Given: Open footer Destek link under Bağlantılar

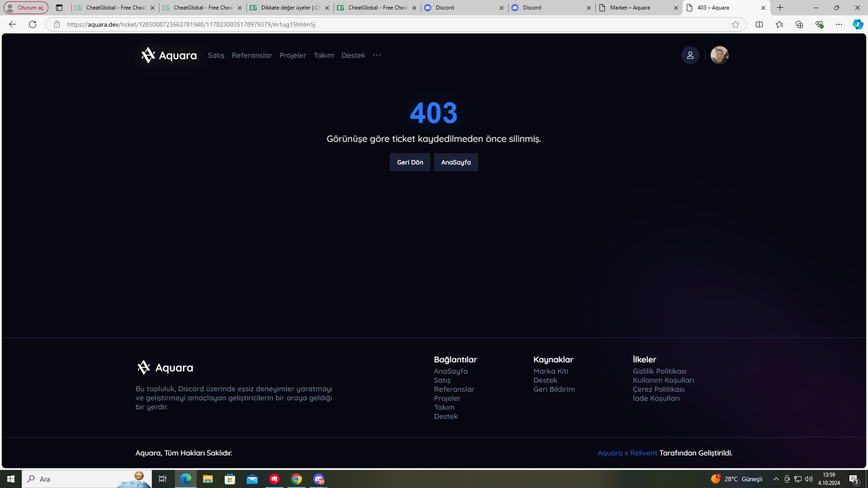Looking at the screenshot, I should point(446,416).
